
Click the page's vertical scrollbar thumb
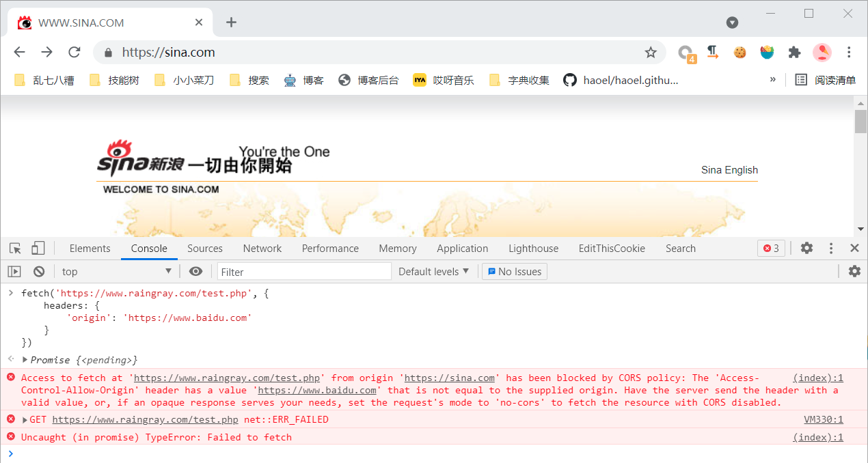point(860,122)
